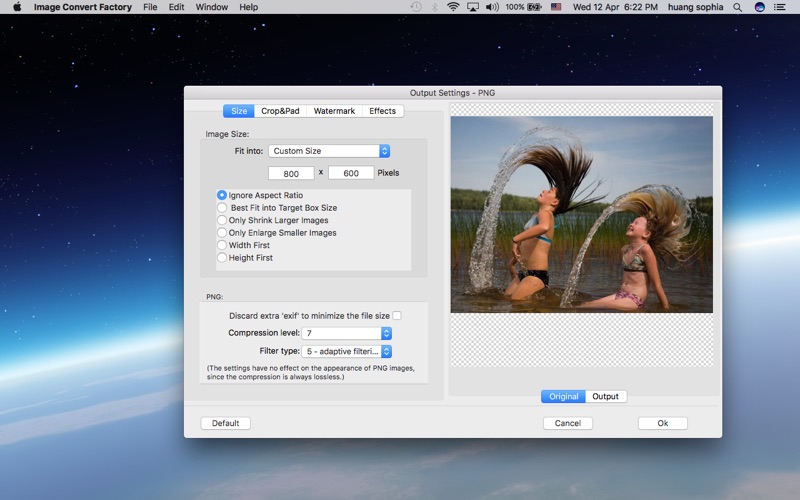Show the Output preview
This screenshot has width=800, height=500.
tap(606, 396)
